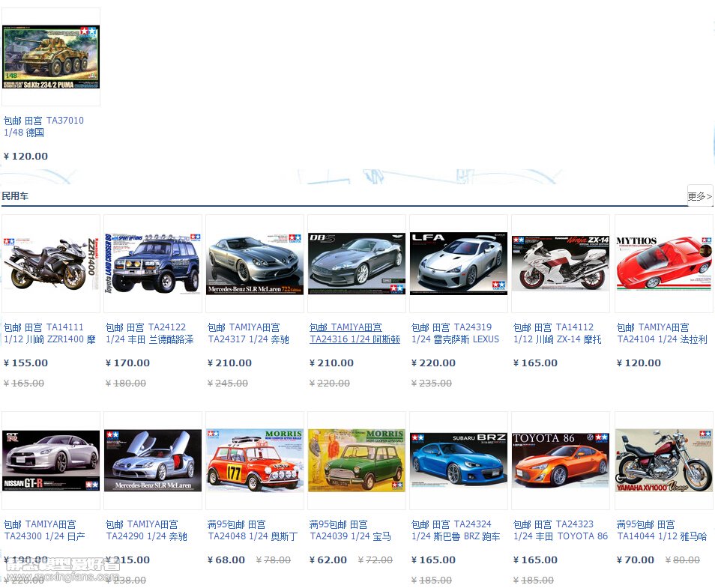Open the Aston Martin DBS thumbnail

(357, 264)
